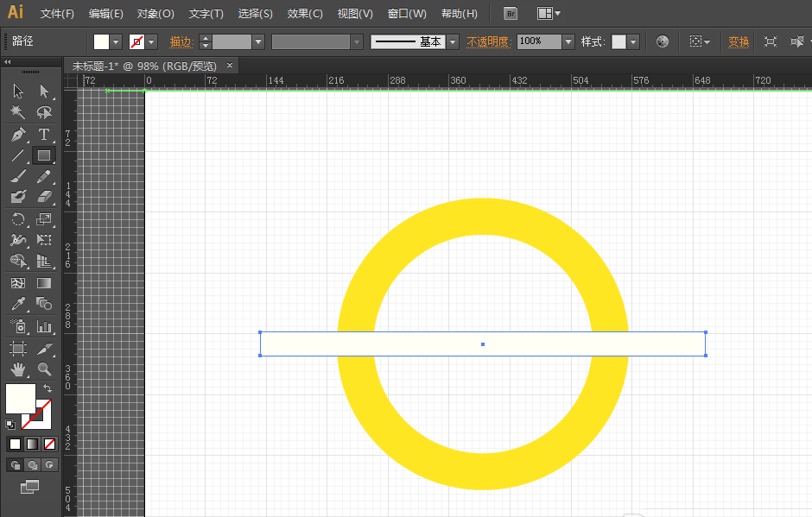812x517 pixels.
Task: Pick the Direct Selection tool
Action: (44, 91)
